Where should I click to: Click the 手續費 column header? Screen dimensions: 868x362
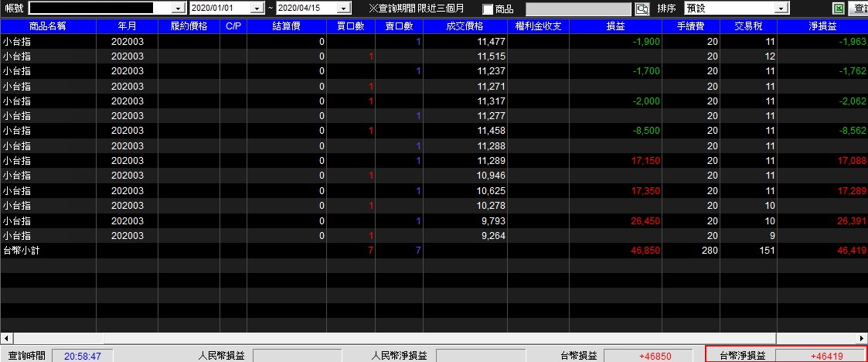(x=691, y=26)
